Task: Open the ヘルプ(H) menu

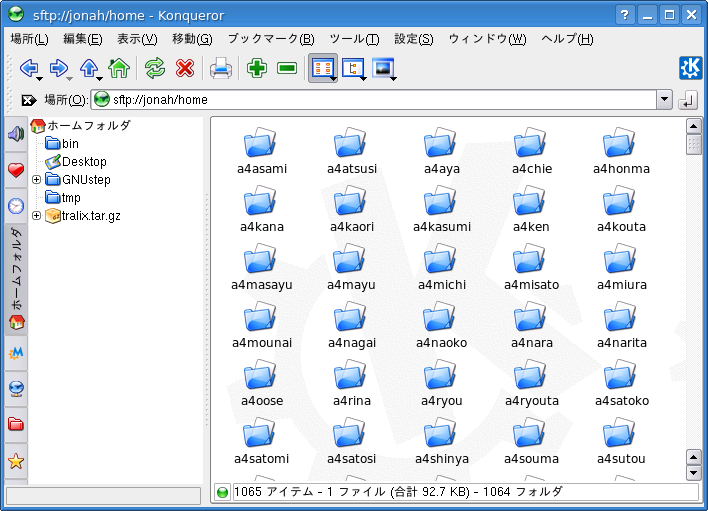Action: click(568, 39)
